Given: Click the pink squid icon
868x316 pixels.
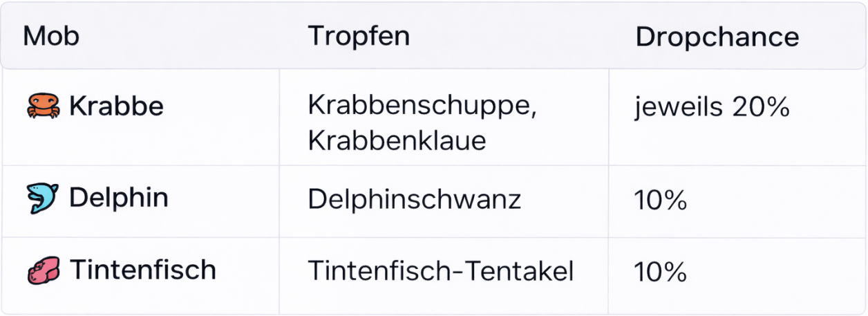Looking at the screenshot, I should [44, 270].
